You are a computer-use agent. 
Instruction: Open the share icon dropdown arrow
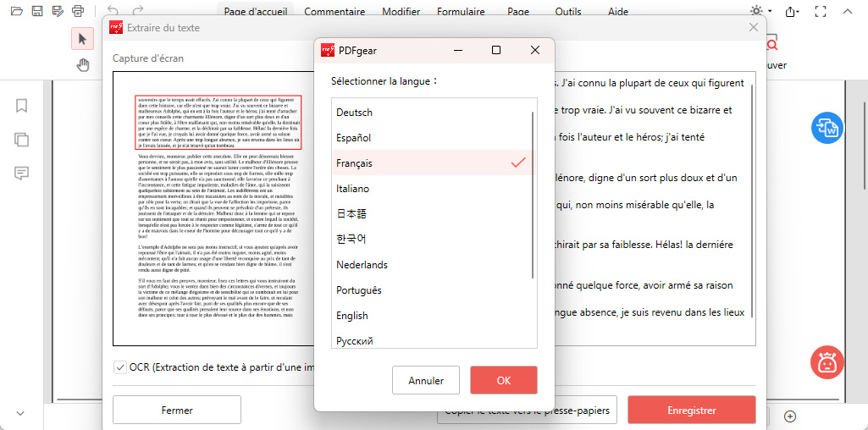(798, 12)
